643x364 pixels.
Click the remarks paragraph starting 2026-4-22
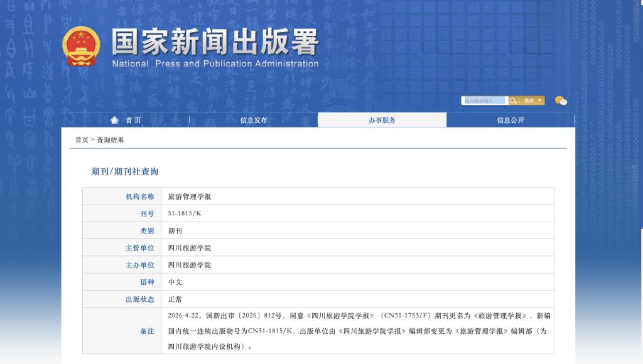359,331
